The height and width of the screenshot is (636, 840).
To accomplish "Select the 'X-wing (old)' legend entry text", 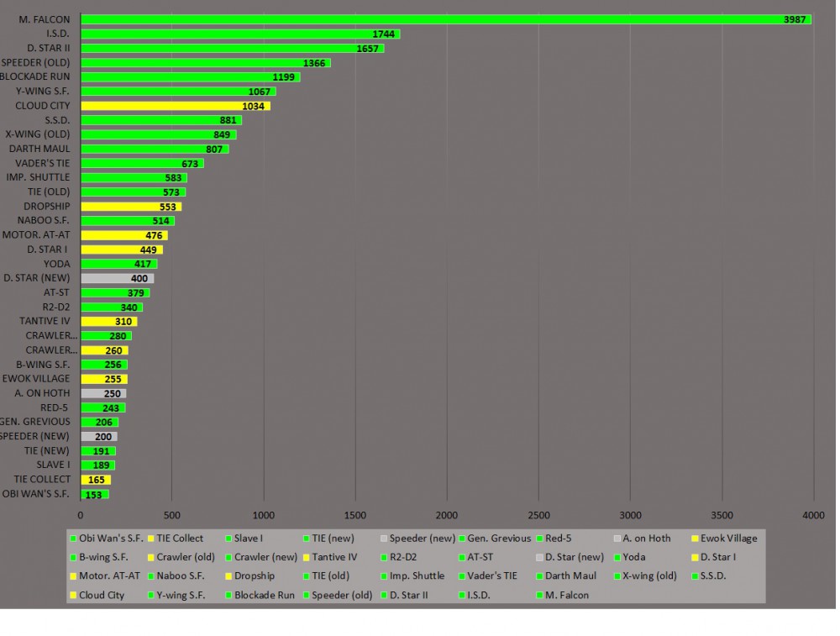I will pyautogui.click(x=650, y=576).
